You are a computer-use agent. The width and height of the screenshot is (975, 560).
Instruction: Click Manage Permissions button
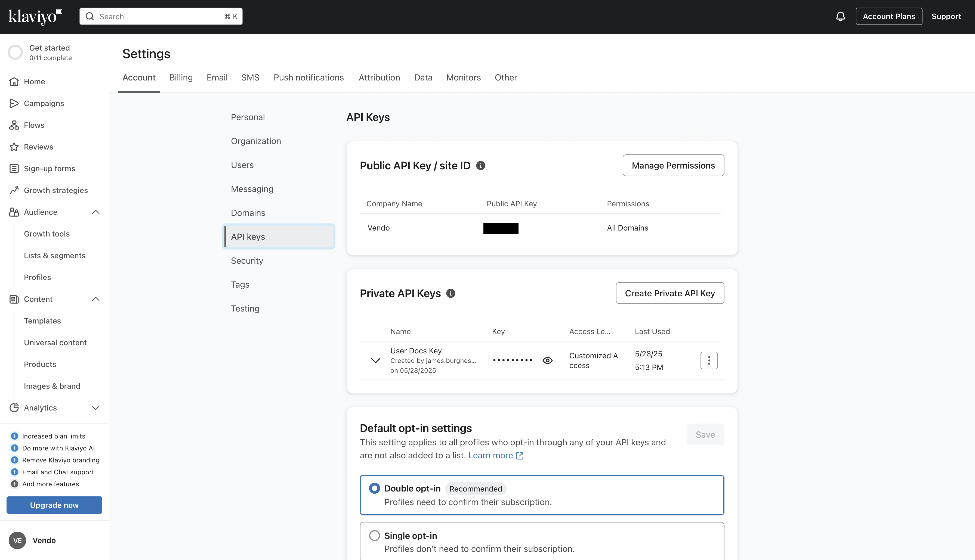click(x=673, y=165)
